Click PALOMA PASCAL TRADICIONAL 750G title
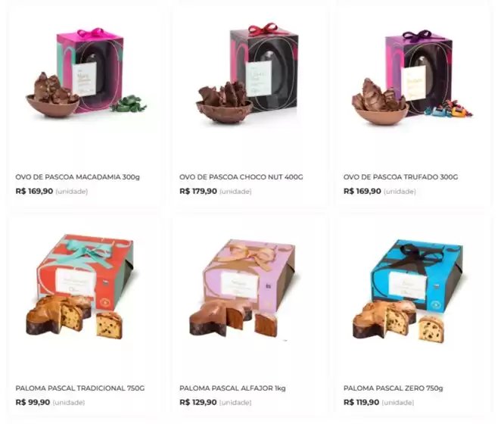 click(80, 388)
